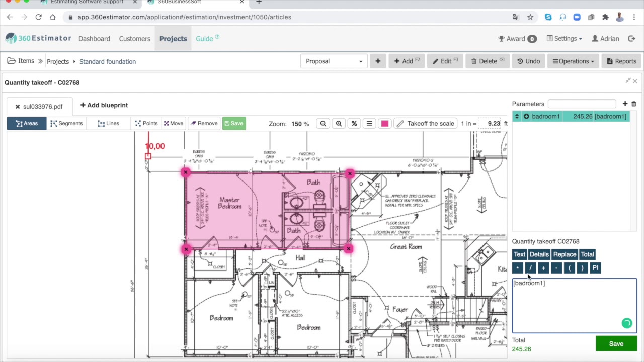Screen dimensions: 644x362
Task: Open the Total tab
Action: tap(587, 254)
